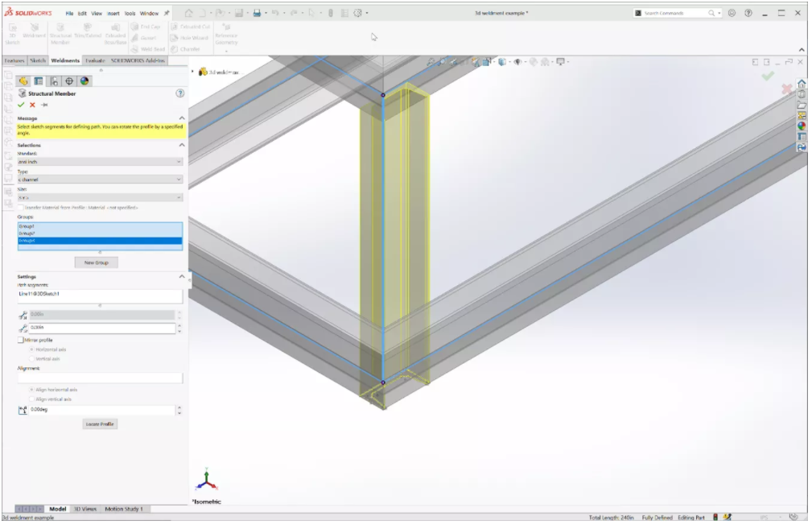Switch to the Features tab
Viewport: 812px width, 525px height.
(14, 60)
